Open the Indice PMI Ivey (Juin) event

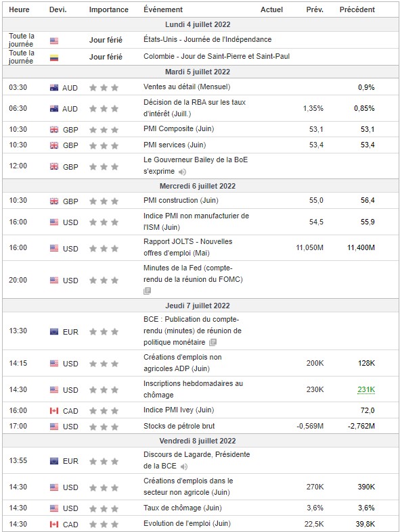click(x=179, y=410)
